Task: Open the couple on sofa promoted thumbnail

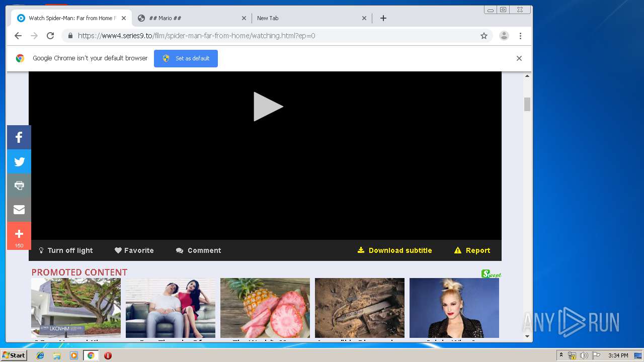Action: click(x=171, y=308)
